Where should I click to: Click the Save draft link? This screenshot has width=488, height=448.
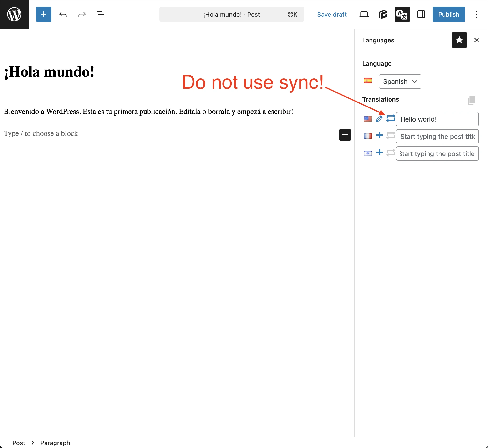332,14
